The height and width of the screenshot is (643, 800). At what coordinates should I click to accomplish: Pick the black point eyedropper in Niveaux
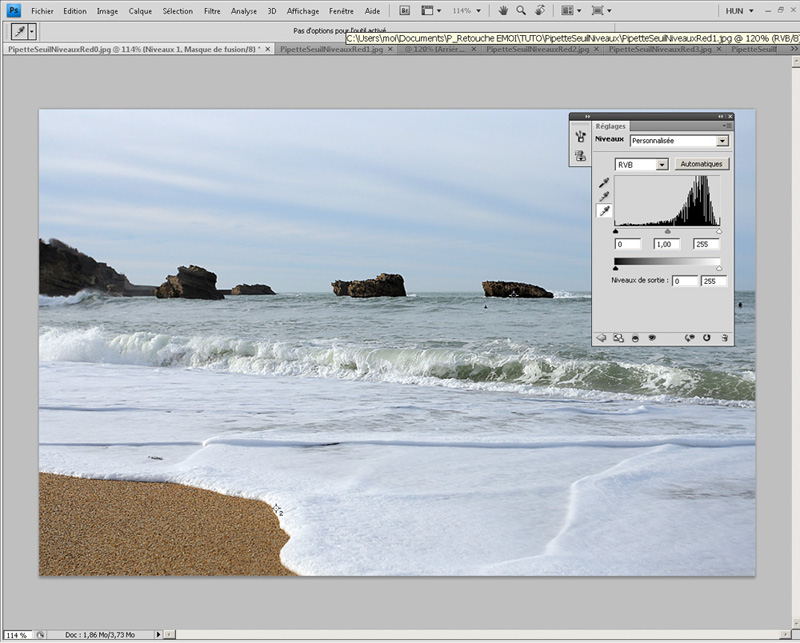pyautogui.click(x=604, y=182)
